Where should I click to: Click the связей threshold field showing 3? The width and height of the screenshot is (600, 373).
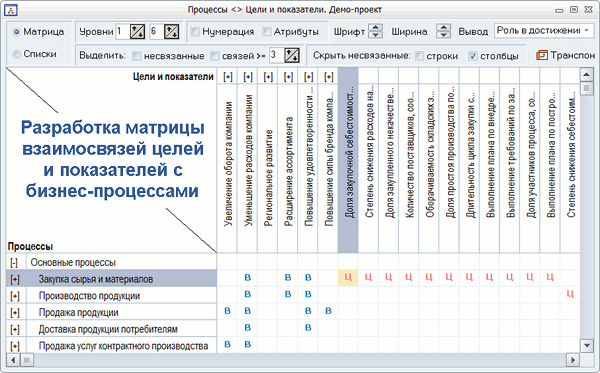pyautogui.click(x=277, y=55)
